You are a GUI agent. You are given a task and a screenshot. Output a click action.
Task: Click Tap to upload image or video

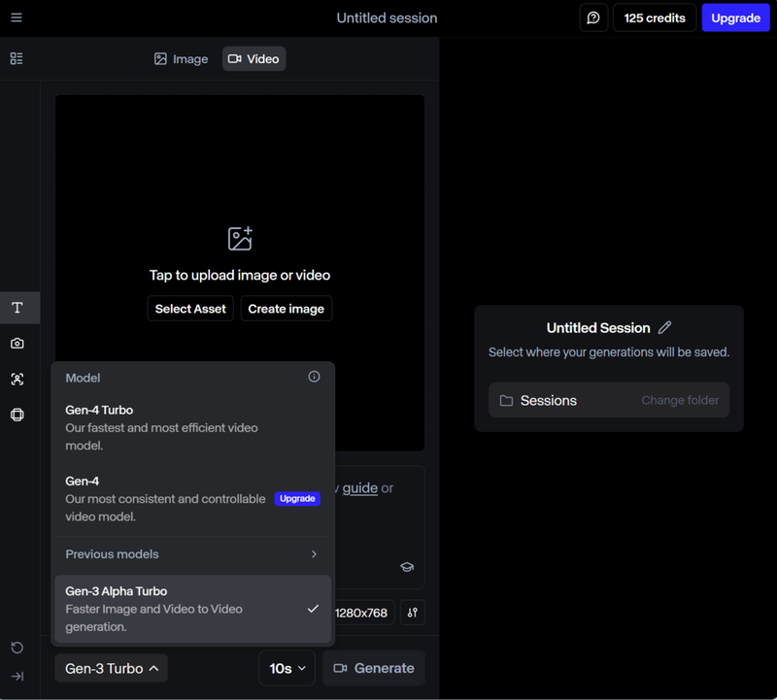(240, 275)
